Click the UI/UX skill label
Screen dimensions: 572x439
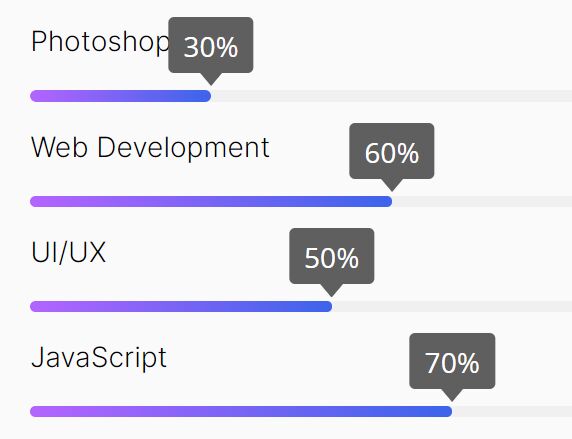(68, 252)
